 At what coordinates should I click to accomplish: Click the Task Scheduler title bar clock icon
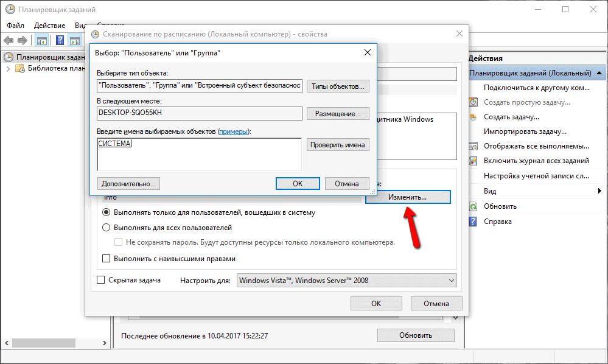(10, 9)
